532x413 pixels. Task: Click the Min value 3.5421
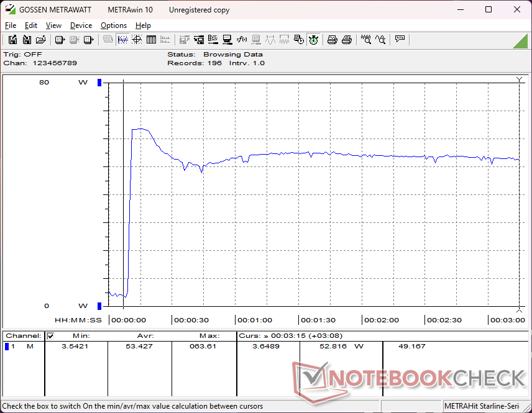click(75, 346)
